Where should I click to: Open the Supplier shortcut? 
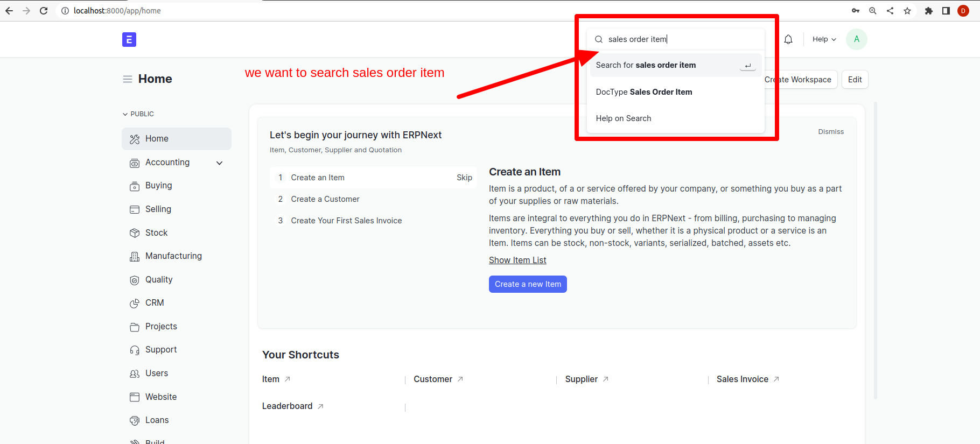point(587,379)
